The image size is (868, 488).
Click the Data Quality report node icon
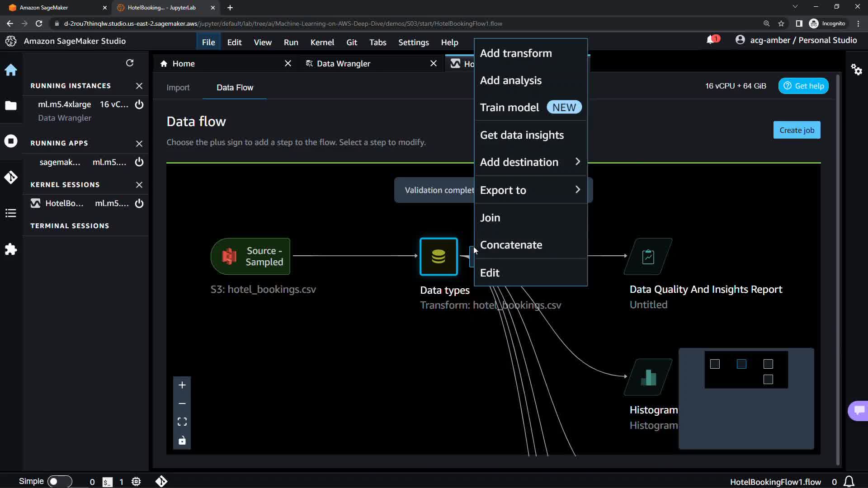coord(648,257)
